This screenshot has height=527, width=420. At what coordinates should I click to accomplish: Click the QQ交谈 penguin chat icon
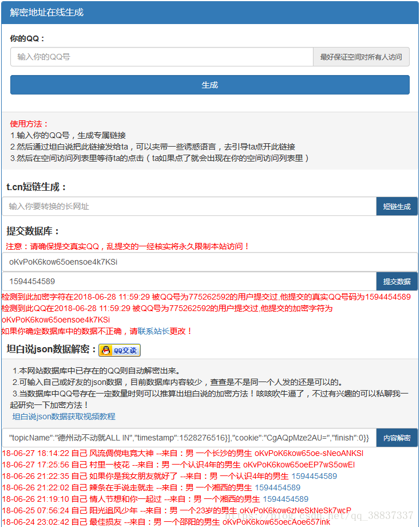coord(120,350)
